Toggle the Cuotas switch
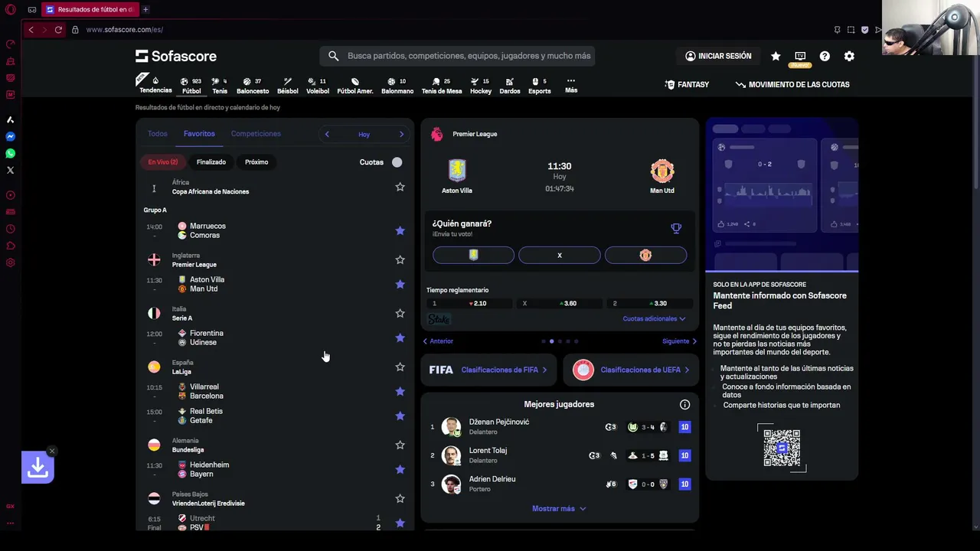The width and height of the screenshot is (980, 551). click(x=397, y=162)
